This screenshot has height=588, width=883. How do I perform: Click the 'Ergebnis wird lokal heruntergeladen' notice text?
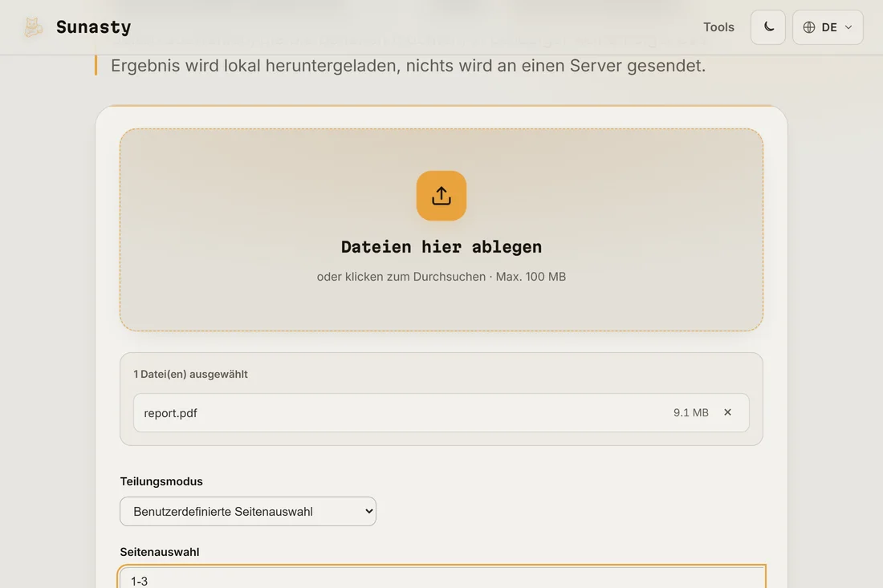(x=408, y=66)
